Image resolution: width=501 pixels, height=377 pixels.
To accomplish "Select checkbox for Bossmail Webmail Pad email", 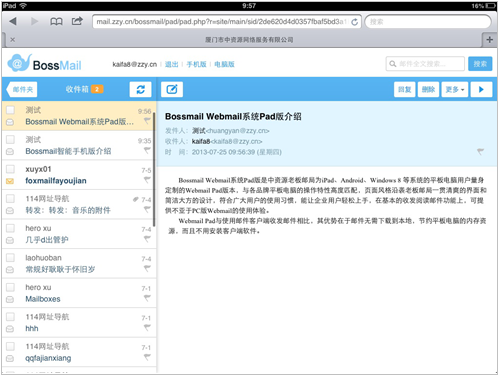I will (10, 110).
